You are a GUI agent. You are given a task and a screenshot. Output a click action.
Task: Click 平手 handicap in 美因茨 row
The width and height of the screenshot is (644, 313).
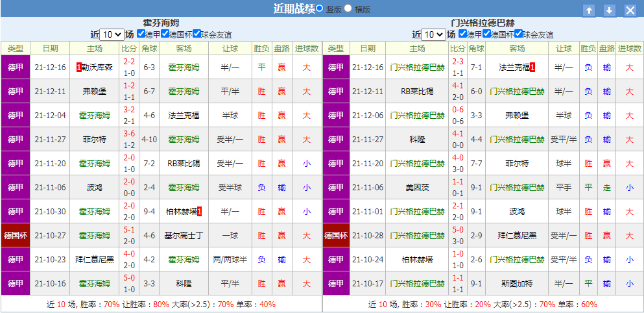point(564,188)
